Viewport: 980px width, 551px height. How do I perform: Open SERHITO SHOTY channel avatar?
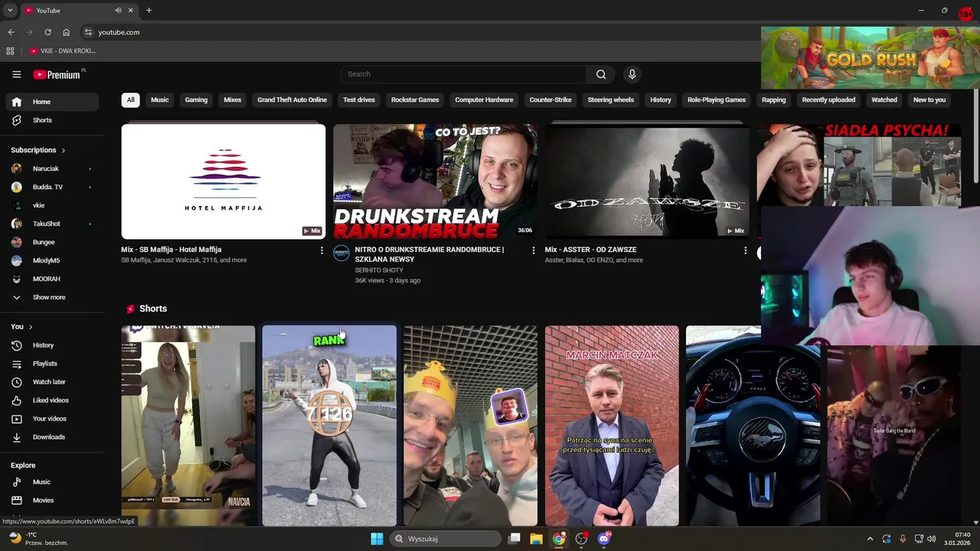(x=341, y=253)
